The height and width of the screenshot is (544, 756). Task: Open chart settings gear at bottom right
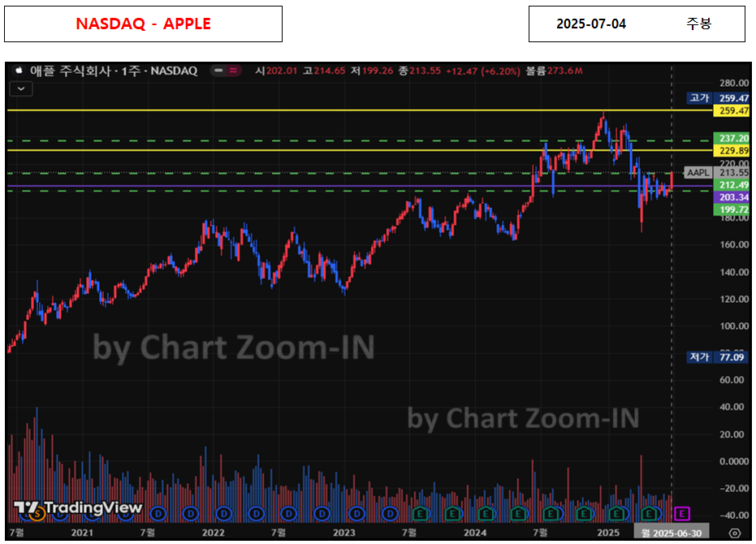(734, 533)
